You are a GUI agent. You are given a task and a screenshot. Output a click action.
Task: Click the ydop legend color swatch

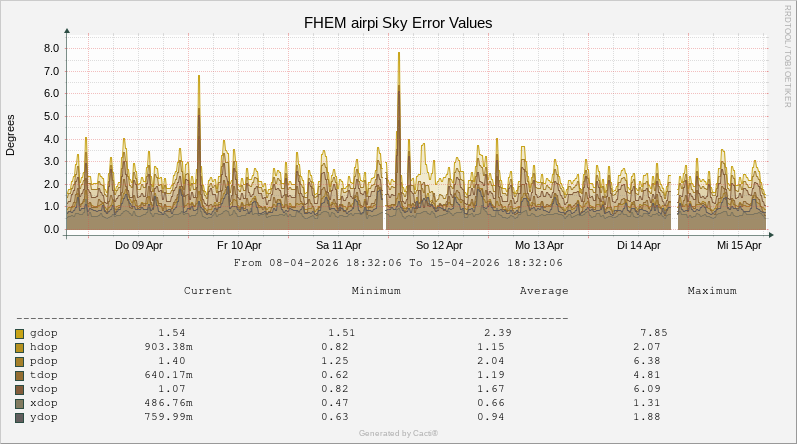click(x=19, y=417)
